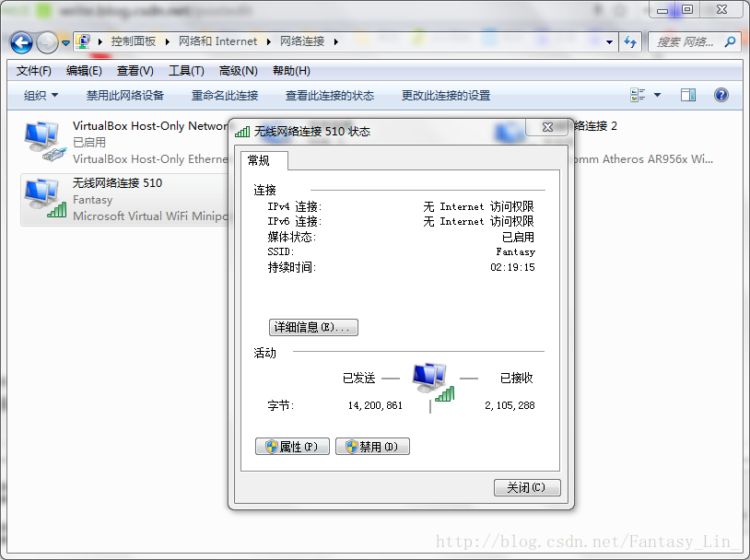Image resolution: width=750 pixels, height=560 pixels.
Task: Open the 查看(V) menu
Action: click(135, 71)
